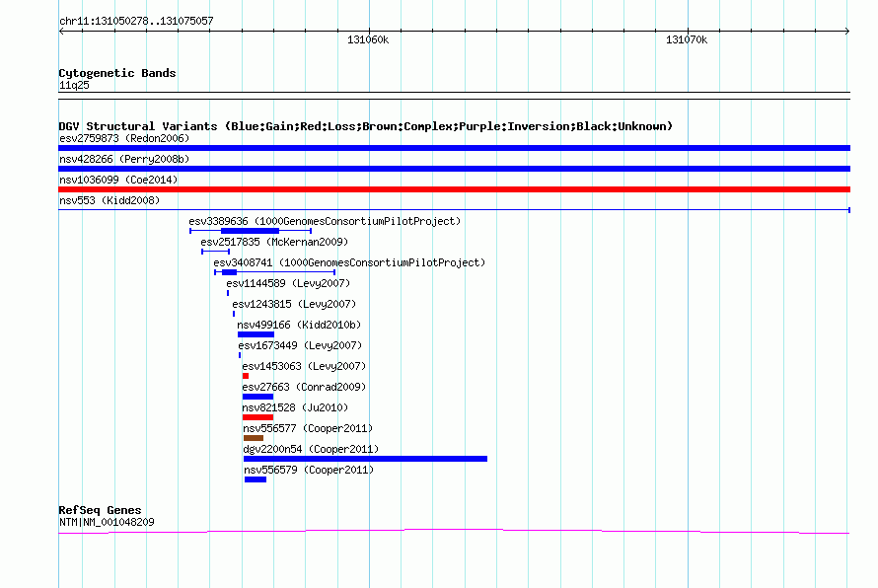Click the nsv499166 (Kidd2010b) blue bar

tap(256, 334)
